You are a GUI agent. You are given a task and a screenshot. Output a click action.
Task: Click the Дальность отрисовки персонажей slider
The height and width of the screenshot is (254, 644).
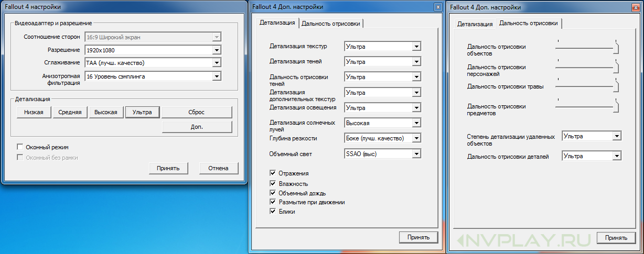(x=587, y=67)
